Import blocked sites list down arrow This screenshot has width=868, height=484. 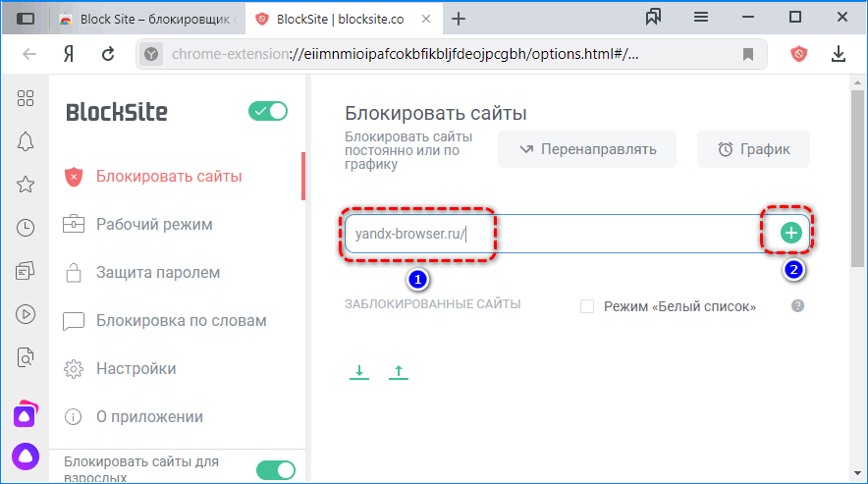tap(359, 372)
